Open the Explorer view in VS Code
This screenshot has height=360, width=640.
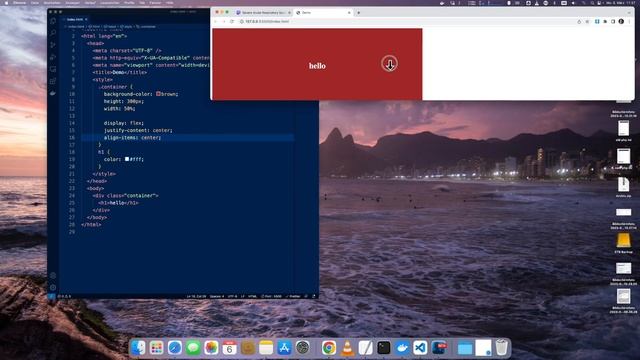click(53, 21)
